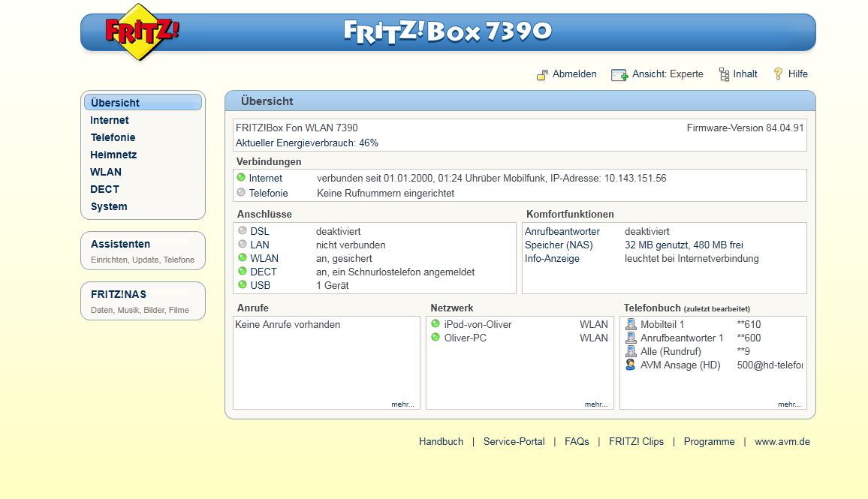The height and width of the screenshot is (499, 868).
Task: Click the grey status LED beside DSL
Action: tap(243, 230)
